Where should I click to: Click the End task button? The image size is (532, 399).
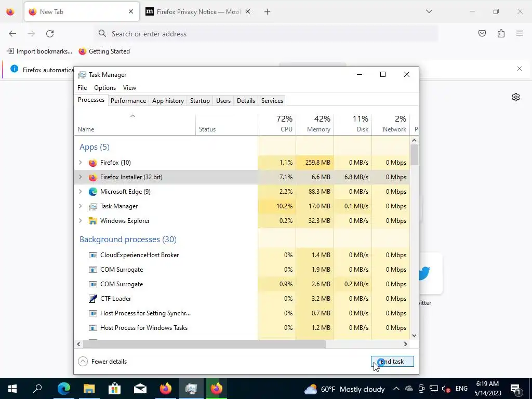click(x=392, y=362)
